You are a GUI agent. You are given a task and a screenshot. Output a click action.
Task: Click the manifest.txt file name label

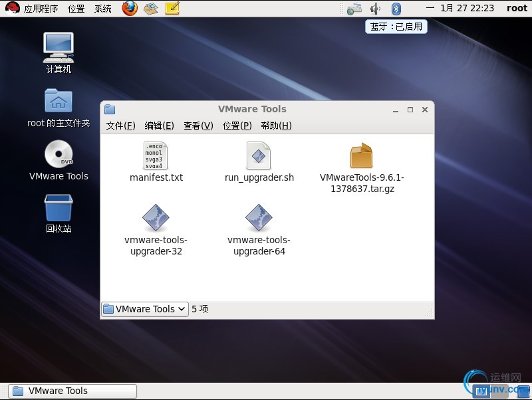156,177
